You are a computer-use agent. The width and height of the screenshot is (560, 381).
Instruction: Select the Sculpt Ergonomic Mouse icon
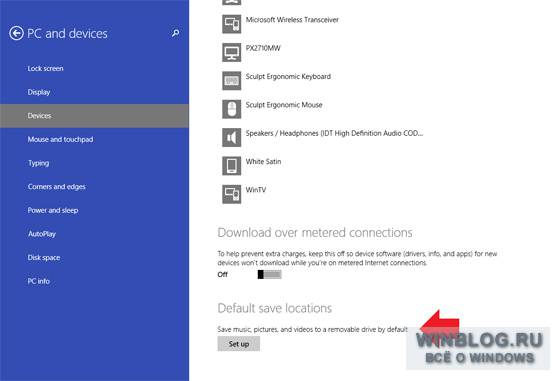231,109
